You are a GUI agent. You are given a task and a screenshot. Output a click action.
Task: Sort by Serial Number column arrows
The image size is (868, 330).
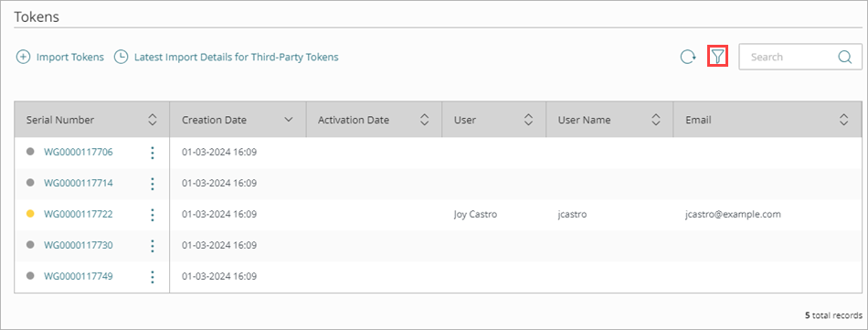point(153,120)
